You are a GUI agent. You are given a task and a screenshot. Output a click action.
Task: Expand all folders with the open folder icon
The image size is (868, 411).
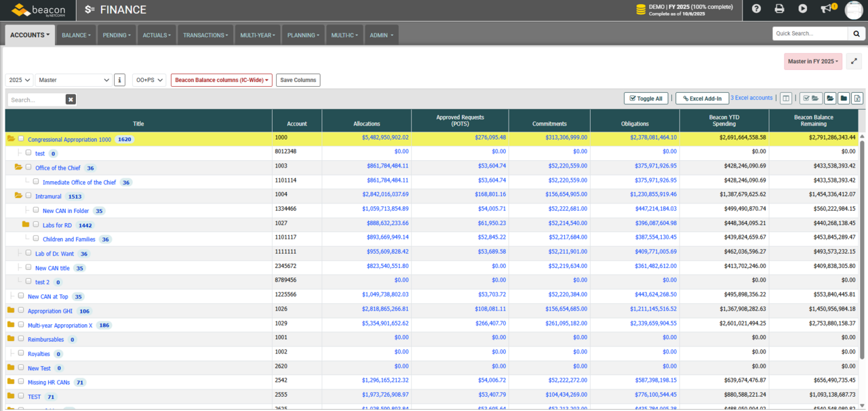(830, 98)
